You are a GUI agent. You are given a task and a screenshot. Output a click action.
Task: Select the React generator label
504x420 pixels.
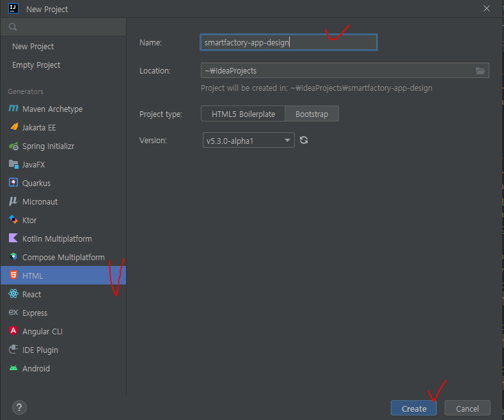pyautogui.click(x=31, y=294)
